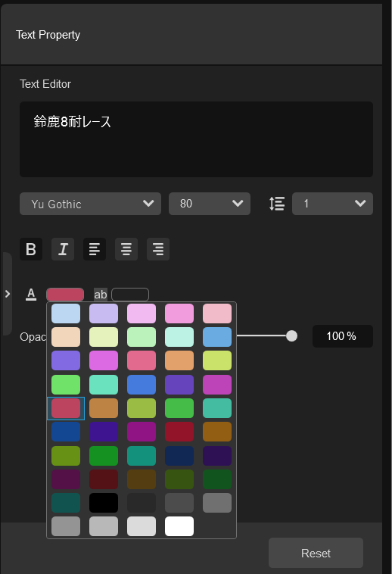Click the font color letter A icon
The width and height of the screenshot is (392, 574).
(x=31, y=295)
